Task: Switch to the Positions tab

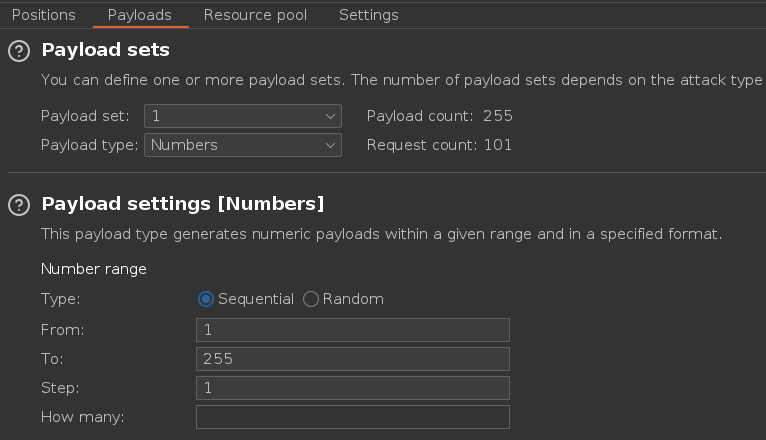Action: point(43,15)
